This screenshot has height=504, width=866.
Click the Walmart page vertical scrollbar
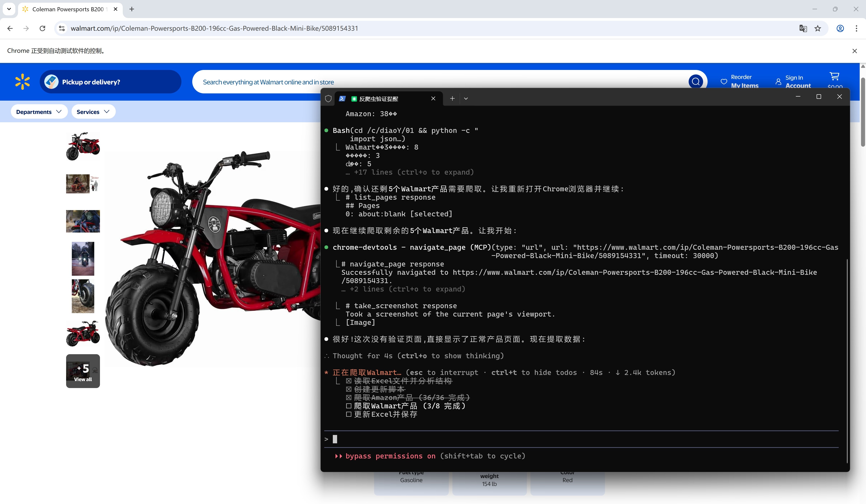(863, 112)
